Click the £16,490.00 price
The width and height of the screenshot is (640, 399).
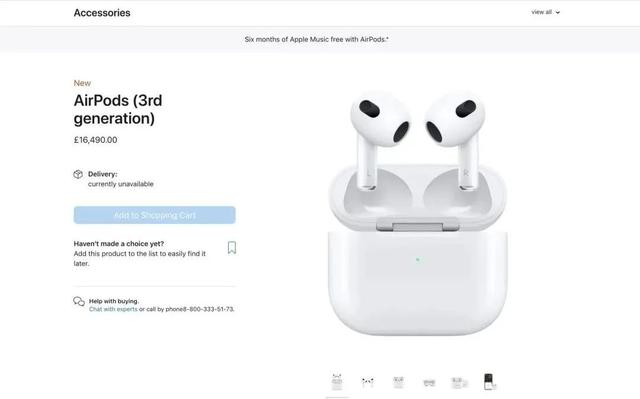click(96, 140)
